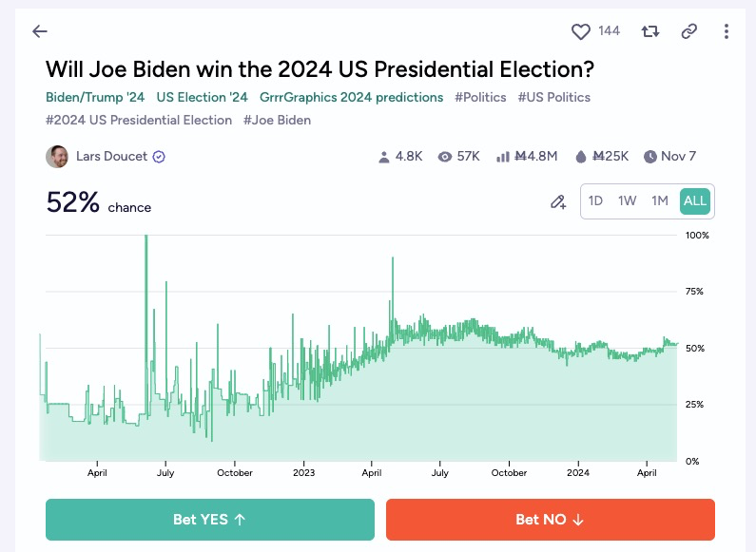The image size is (756, 552).
Task: Open the Biden/Trump '24 topic link
Action: point(95,97)
